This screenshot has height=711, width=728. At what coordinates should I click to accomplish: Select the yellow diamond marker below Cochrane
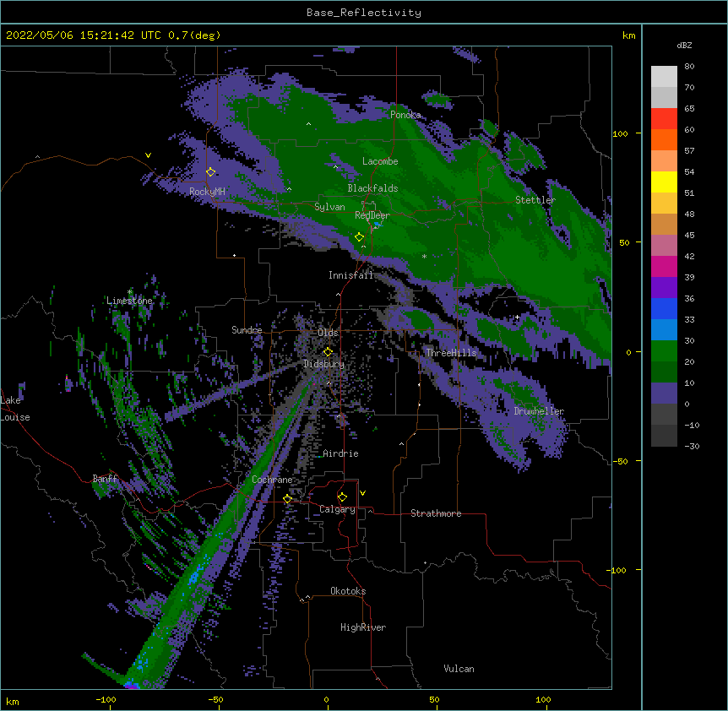click(287, 499)
